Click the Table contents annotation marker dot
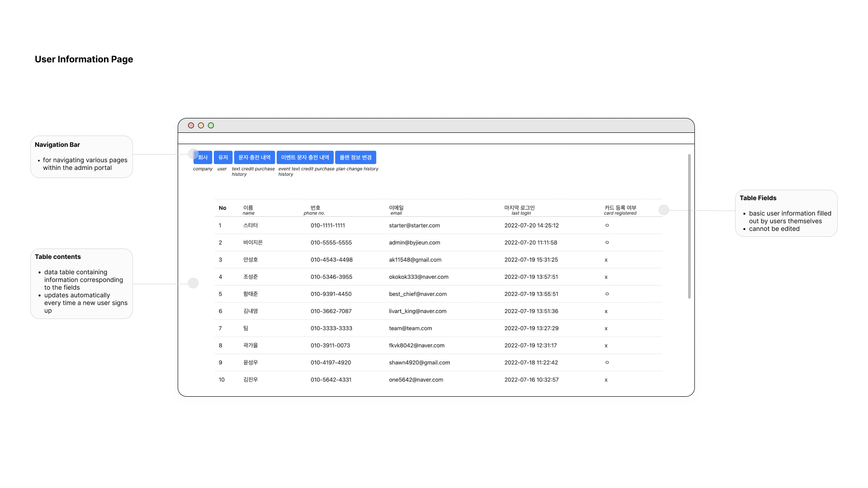The image size is (868, 488). (x=193, y=283)
